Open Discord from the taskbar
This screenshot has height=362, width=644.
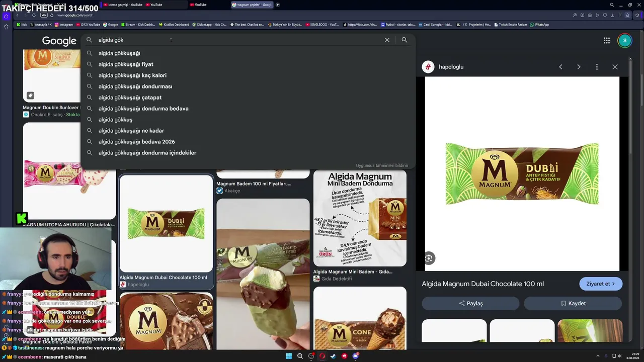[x=355, y=356]
